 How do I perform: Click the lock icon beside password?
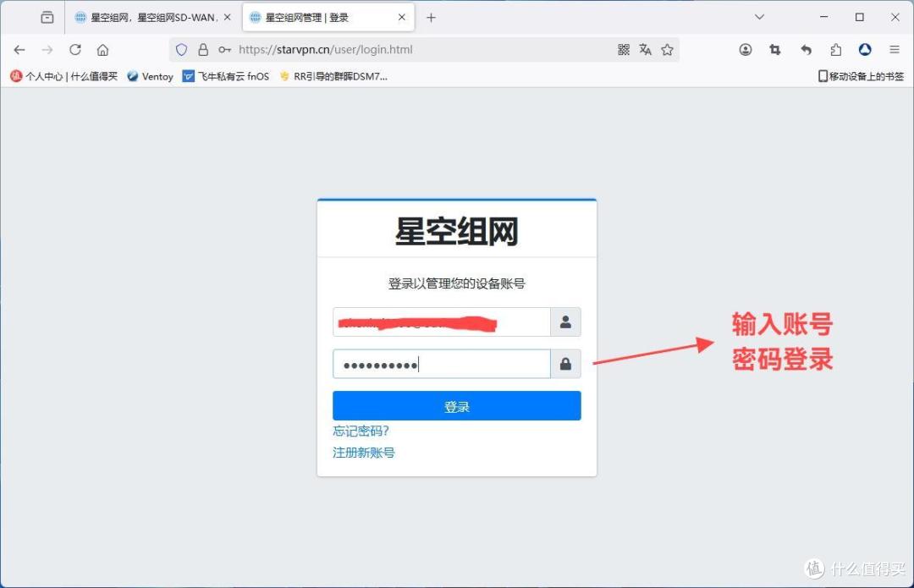click(x=565, y=365)
